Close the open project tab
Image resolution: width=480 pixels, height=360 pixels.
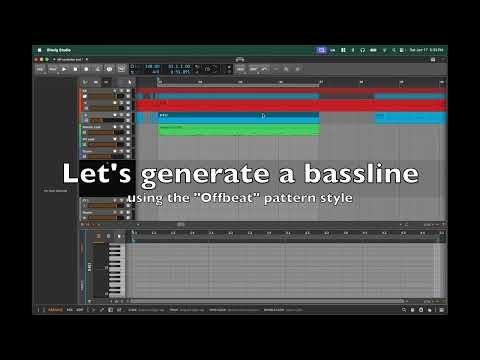point(87,60)
